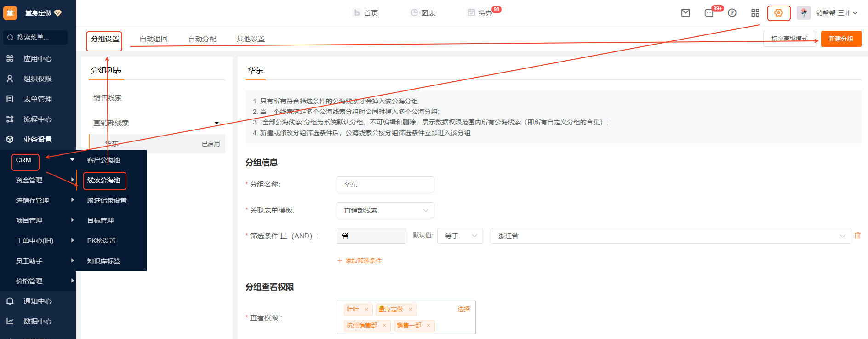Screen dimensions: 868x339
Task: Click the 选择 link in 查看权限
Action: pos(464,310)
